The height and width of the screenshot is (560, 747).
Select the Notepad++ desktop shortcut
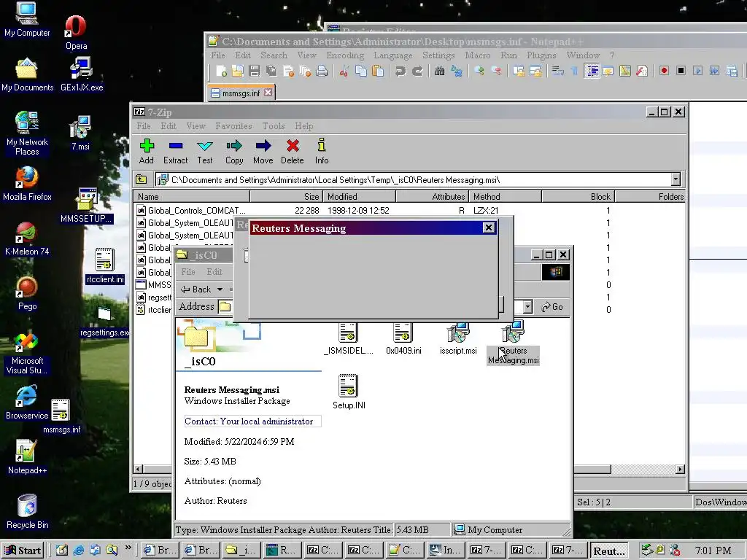click(27, 457)
